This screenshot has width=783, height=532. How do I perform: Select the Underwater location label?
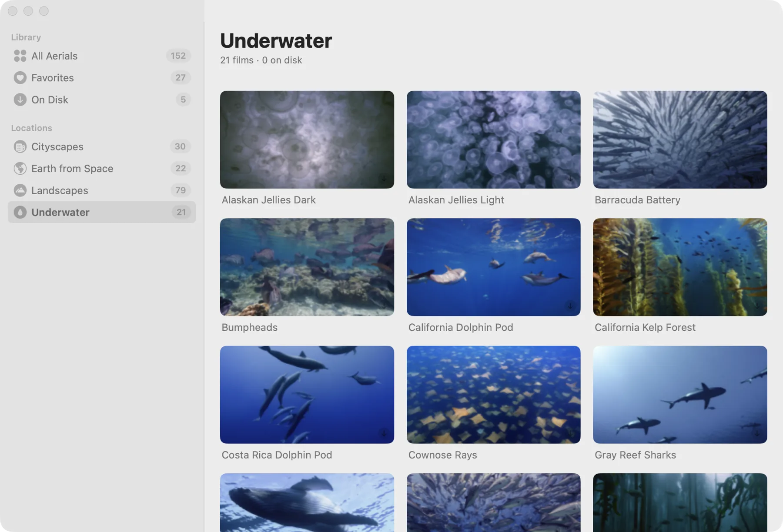tap(60, 212)
